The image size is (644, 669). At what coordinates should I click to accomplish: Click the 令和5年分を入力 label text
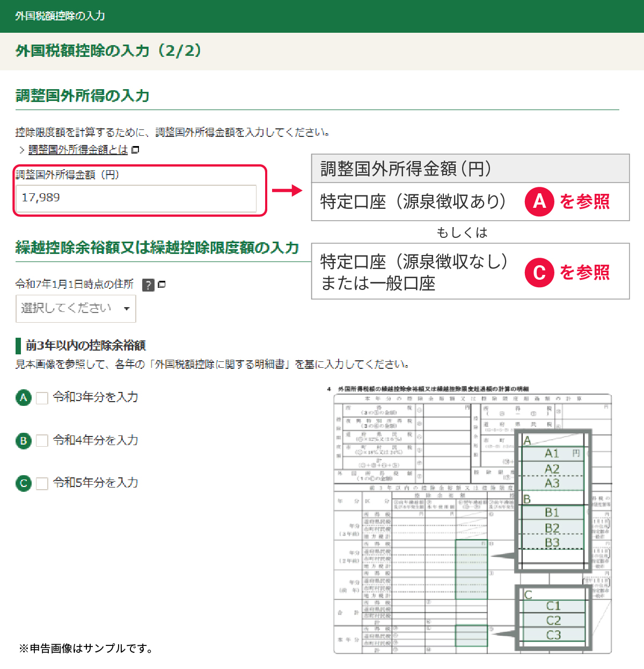click(96, 483)
